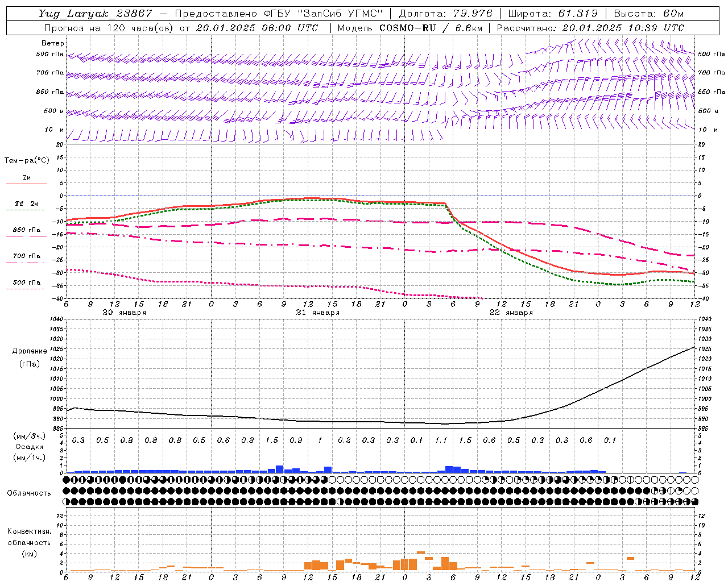Click the '21 января' date label

(317, 313)
